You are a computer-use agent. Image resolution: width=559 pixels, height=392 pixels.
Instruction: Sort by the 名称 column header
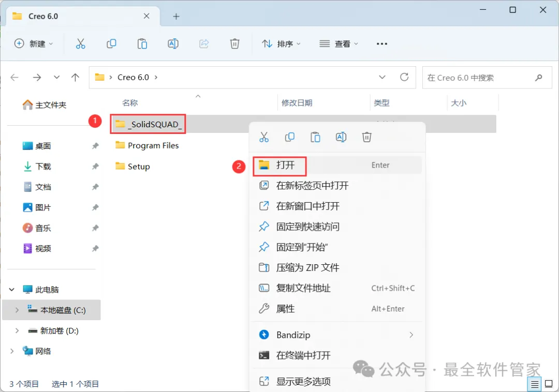[x=130, y=103]
